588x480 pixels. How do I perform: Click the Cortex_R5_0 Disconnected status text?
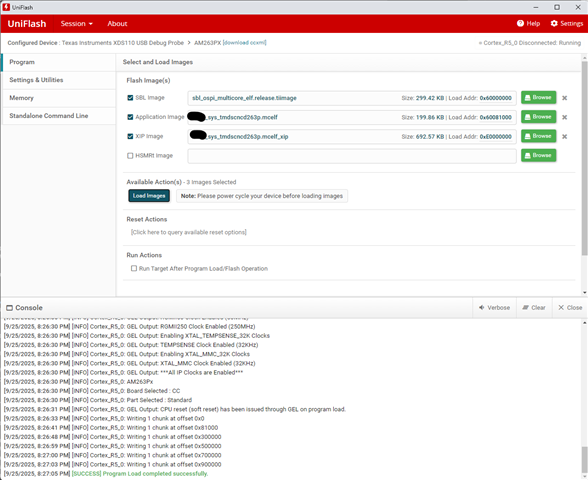point(530,43)
